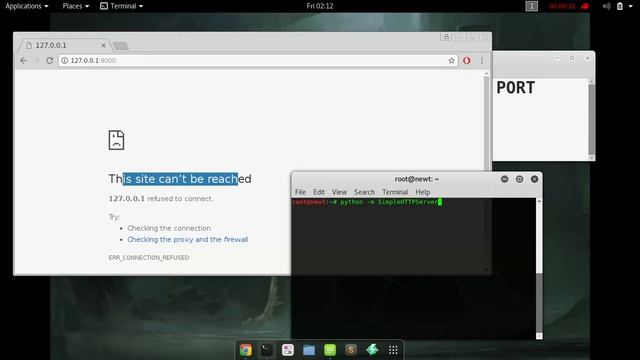Focus the address bar showing 127.0.0.1:8000
This screenshot has width=640, height=360.
coord(257,60)
